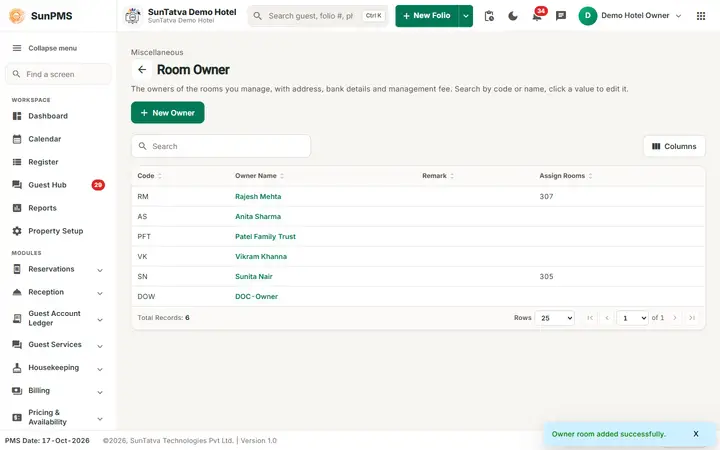Click the magnifier icon in table search

[142, 146]
